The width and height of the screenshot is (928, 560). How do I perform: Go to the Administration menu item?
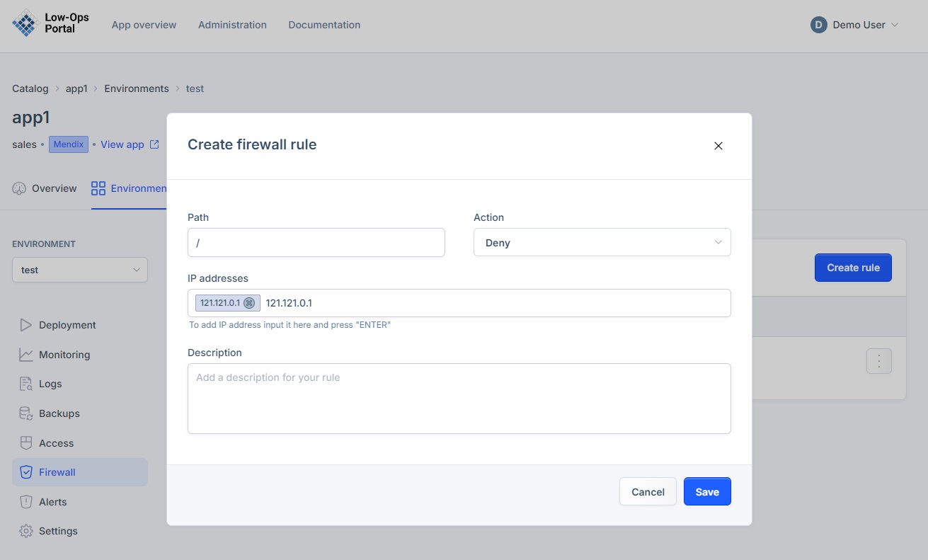pyautogui.click(x=232, y=25)
